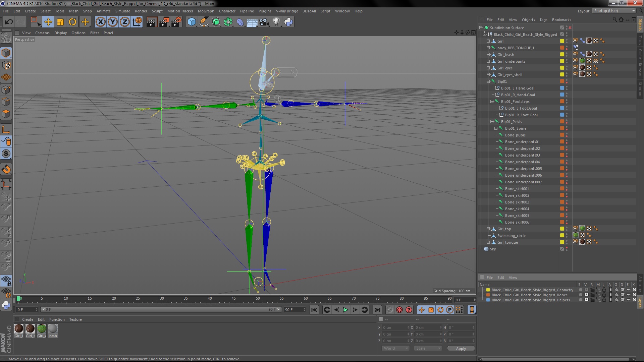Click the coordinate system icon
Screen dimensions: 644x362
pos(137,22)
